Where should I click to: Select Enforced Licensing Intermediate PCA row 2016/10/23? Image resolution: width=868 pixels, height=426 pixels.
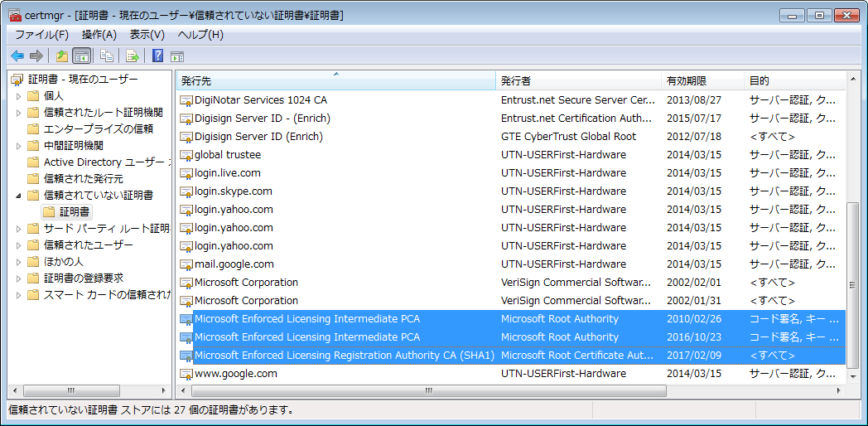511,337
